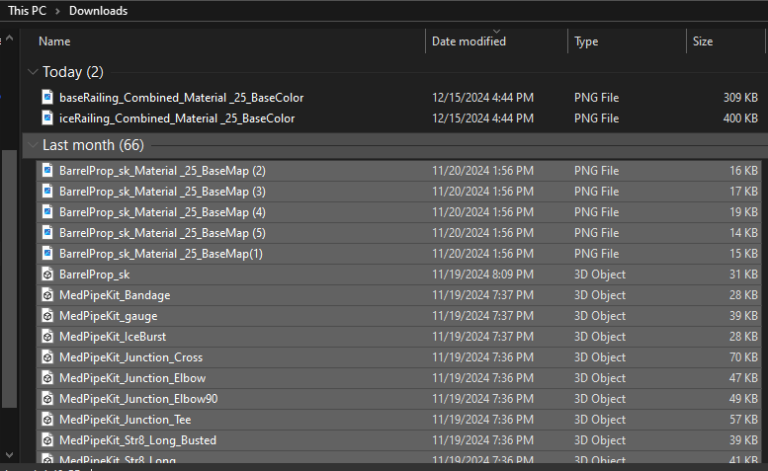Collapse the Today (2) group

[x=34, y=72]
